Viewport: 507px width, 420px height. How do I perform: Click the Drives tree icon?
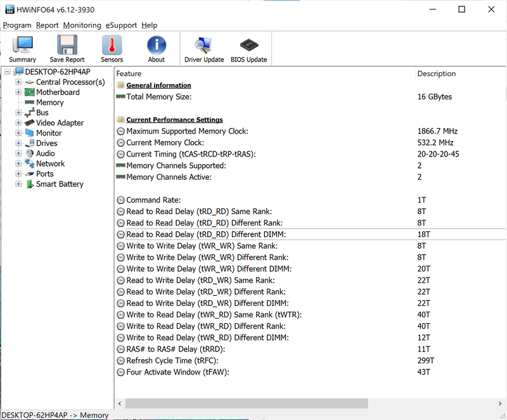[30, 143]
